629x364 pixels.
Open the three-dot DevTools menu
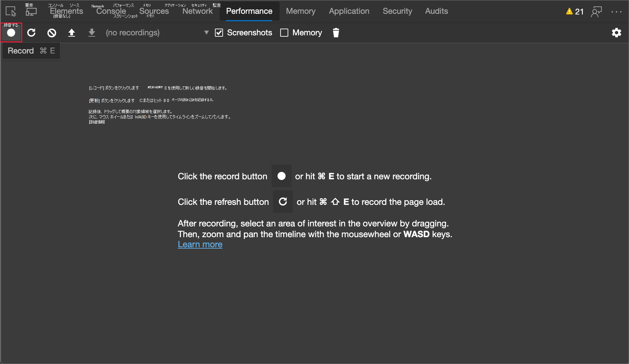coord(616,11)
